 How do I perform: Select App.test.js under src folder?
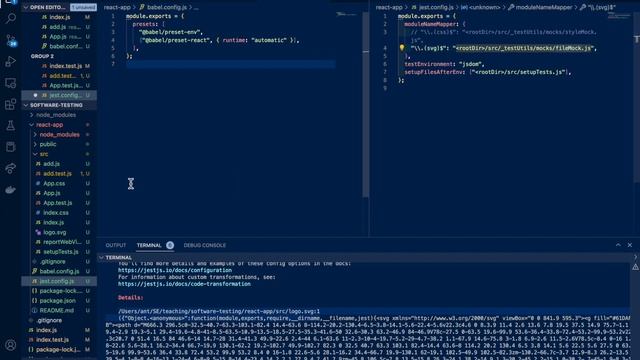tap(59, 203)
